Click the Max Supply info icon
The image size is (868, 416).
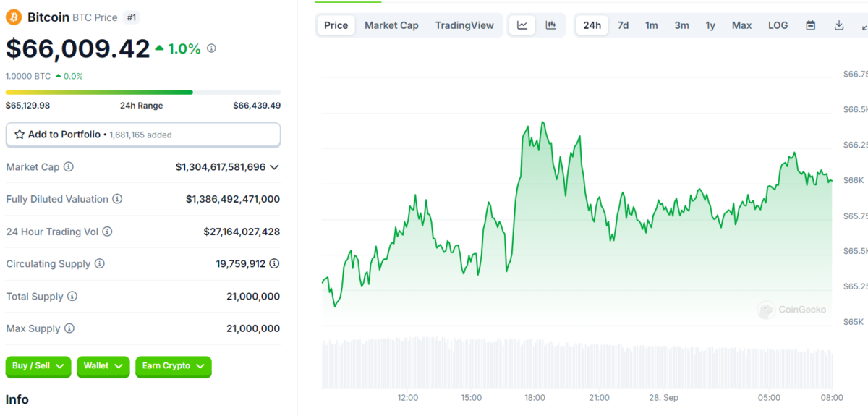click(x=69, y=328)
